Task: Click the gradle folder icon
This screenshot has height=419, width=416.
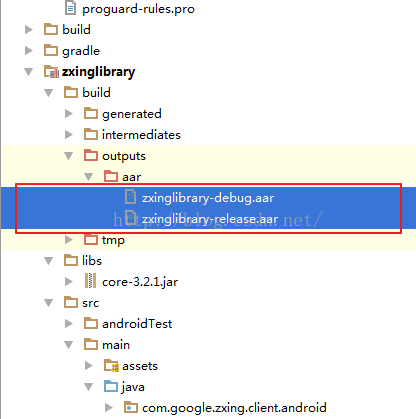Action: (51, 50)
